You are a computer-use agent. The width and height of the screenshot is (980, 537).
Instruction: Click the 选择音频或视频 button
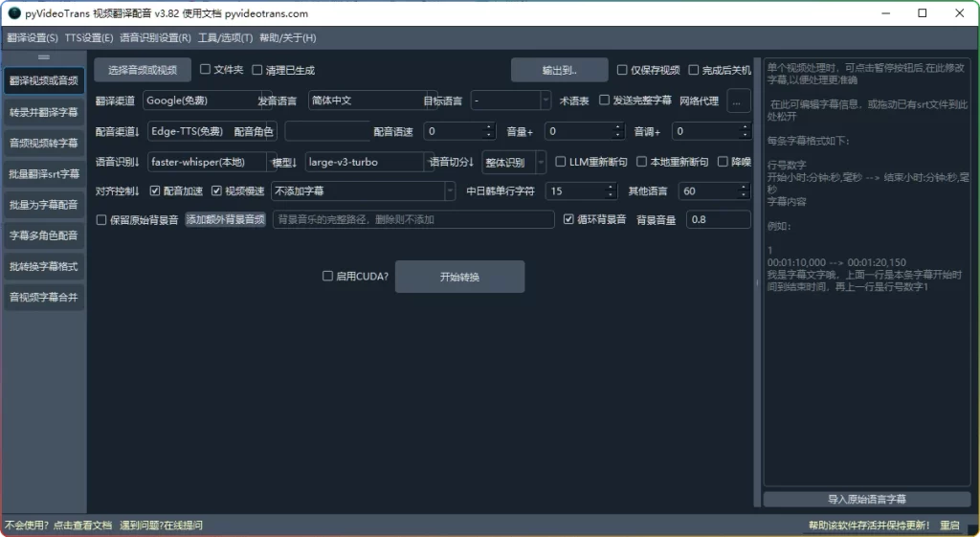point(143,70)
